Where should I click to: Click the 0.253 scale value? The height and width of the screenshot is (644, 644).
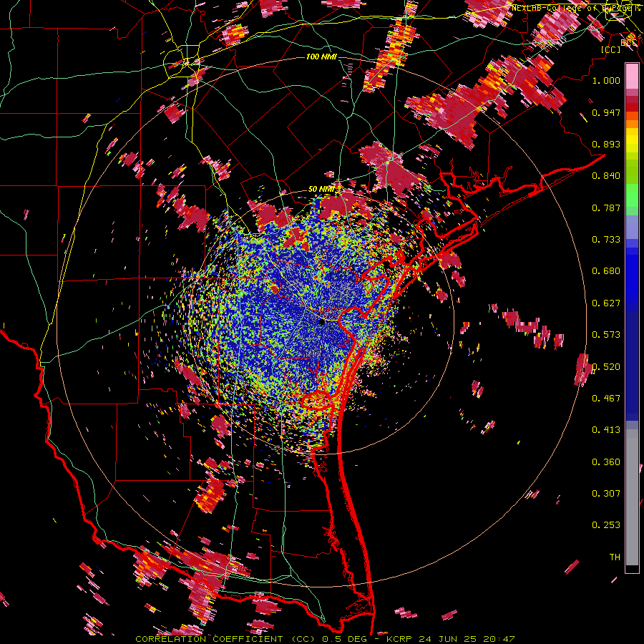[606, 525]
